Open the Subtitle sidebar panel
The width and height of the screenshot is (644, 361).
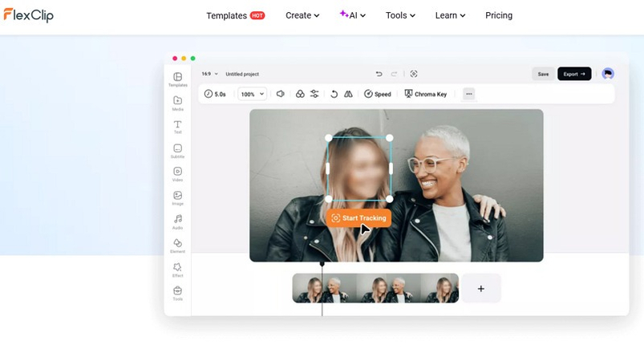tap(178, 151)
